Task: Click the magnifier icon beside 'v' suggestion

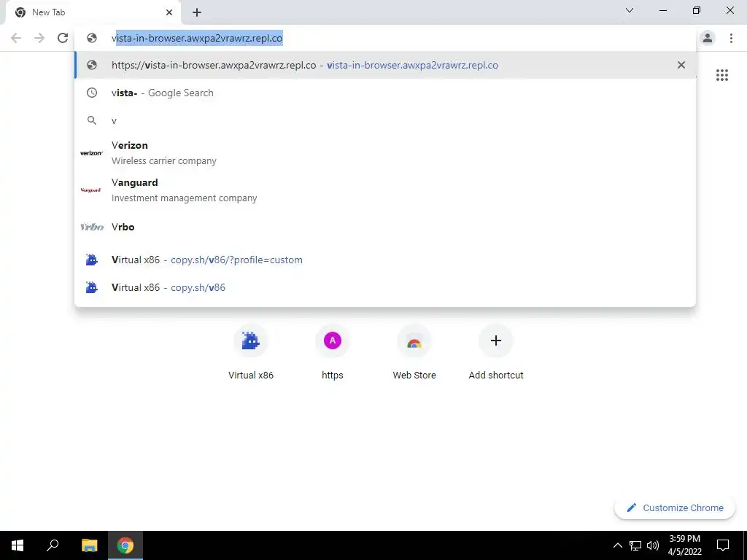Action: [x=92, y=120]
